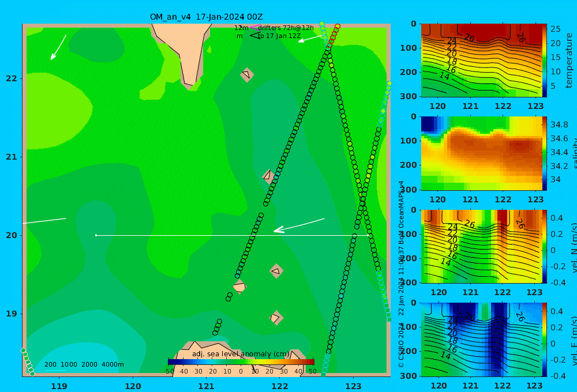
Task: Click the title 'OM_an_v4 17-Jan-2024 00Z'
Action: 206,17
